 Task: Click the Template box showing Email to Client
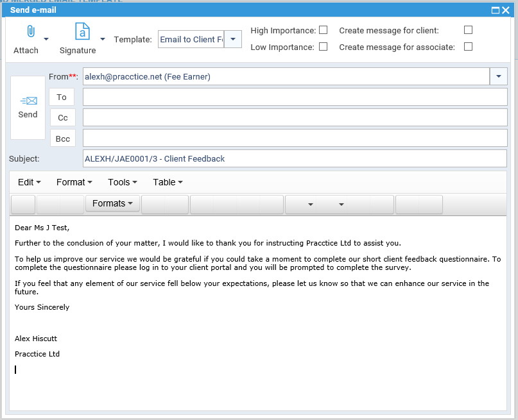(191, 39)
